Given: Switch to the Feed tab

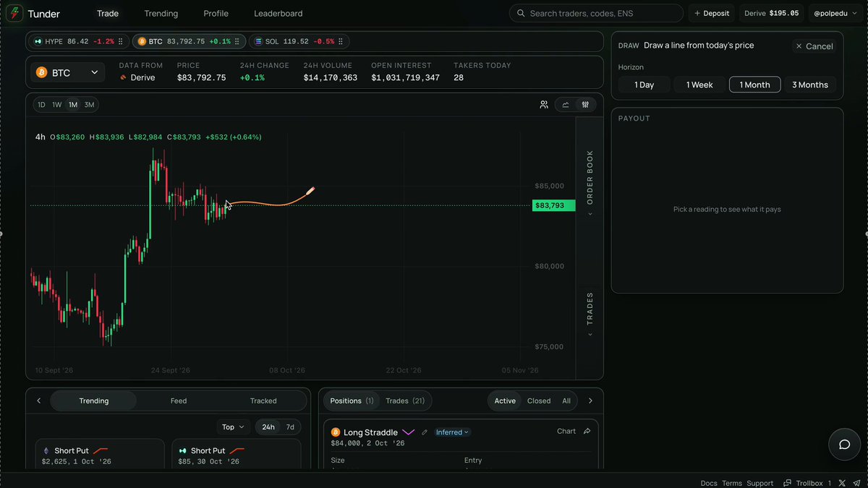Looking at the screenshot, I should [179, 401].
